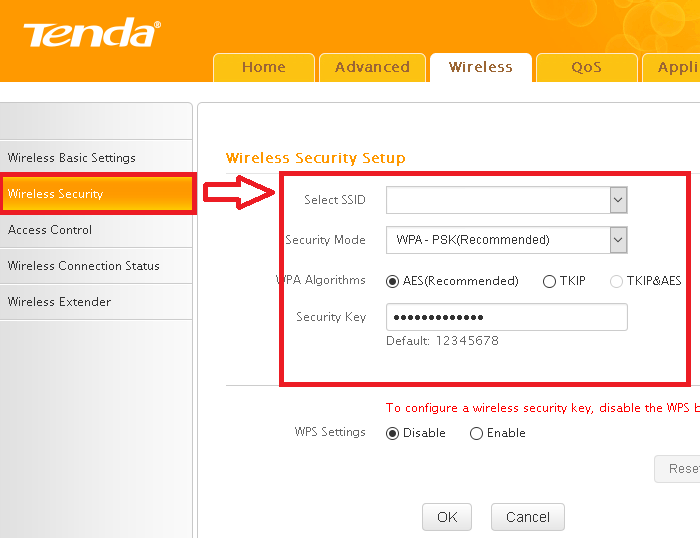This screenshot has height=538, width=700.
Task: Click the Select SSID combo box
Action: pos(507,200)
